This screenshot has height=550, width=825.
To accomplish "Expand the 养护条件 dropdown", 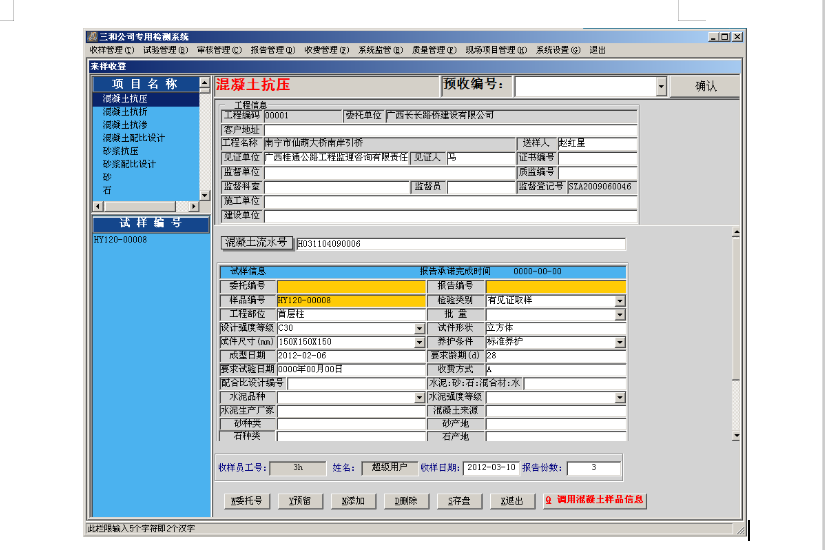I will tap(620, 342).
